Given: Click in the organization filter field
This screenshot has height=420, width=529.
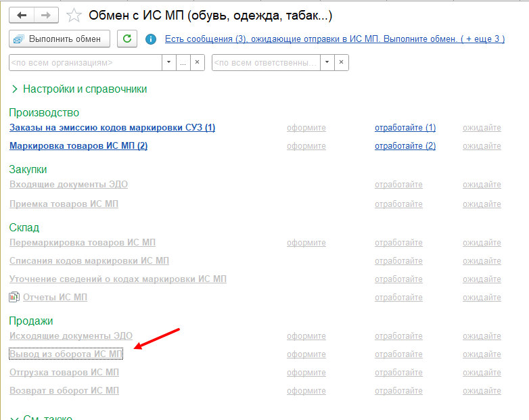Looking at the screenshot, I should click(85, 63).
